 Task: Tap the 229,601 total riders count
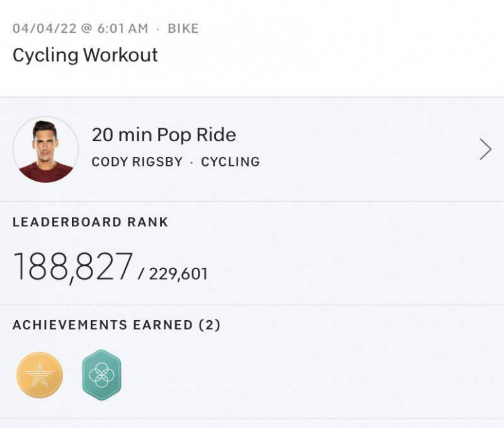tap(179, 274)
